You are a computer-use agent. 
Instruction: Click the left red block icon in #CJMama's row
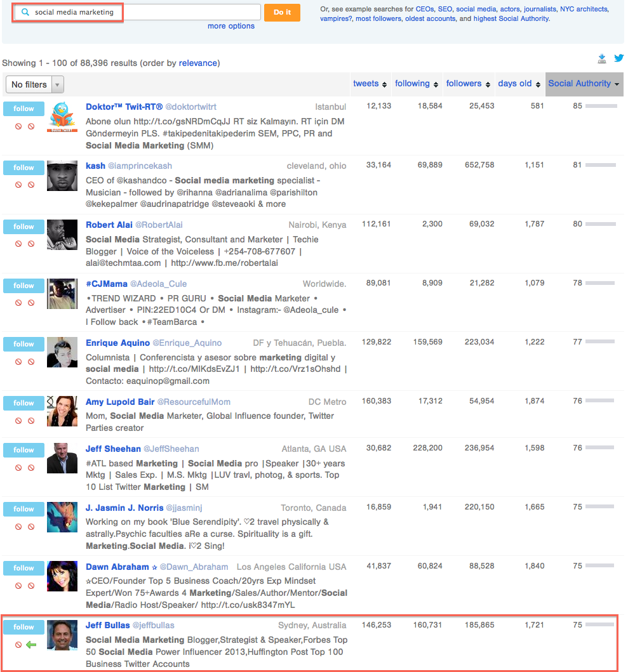point(18,303)
